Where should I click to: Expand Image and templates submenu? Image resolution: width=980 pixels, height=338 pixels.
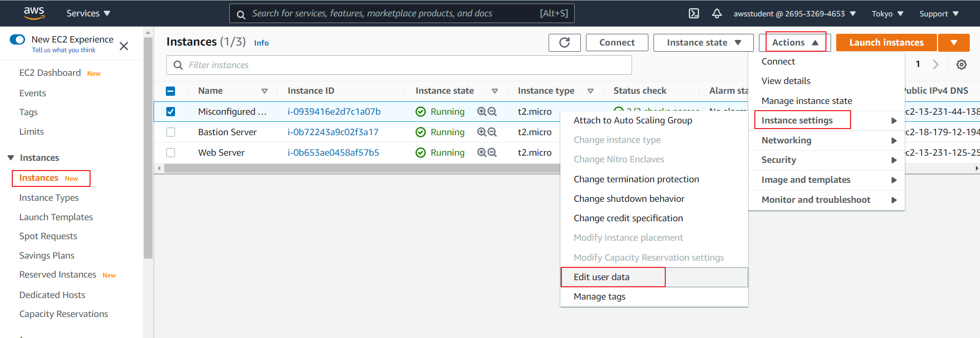(x=826, y=180)
